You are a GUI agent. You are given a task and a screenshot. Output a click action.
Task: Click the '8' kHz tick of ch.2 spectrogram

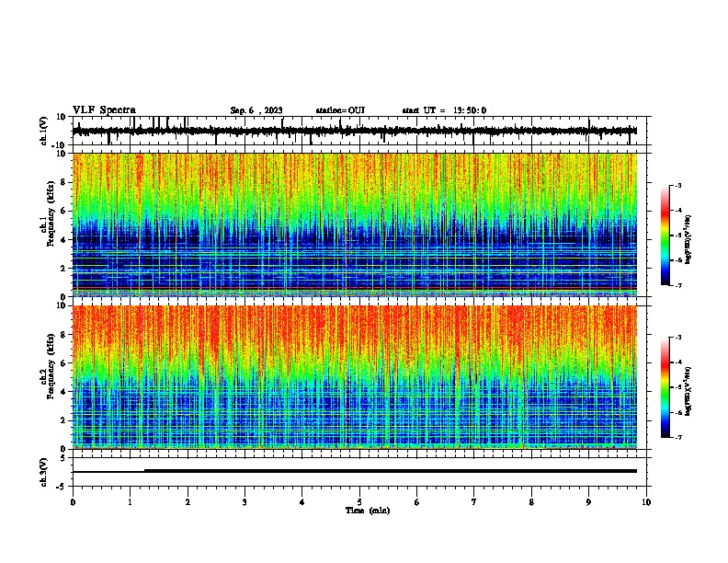(63, 335)
